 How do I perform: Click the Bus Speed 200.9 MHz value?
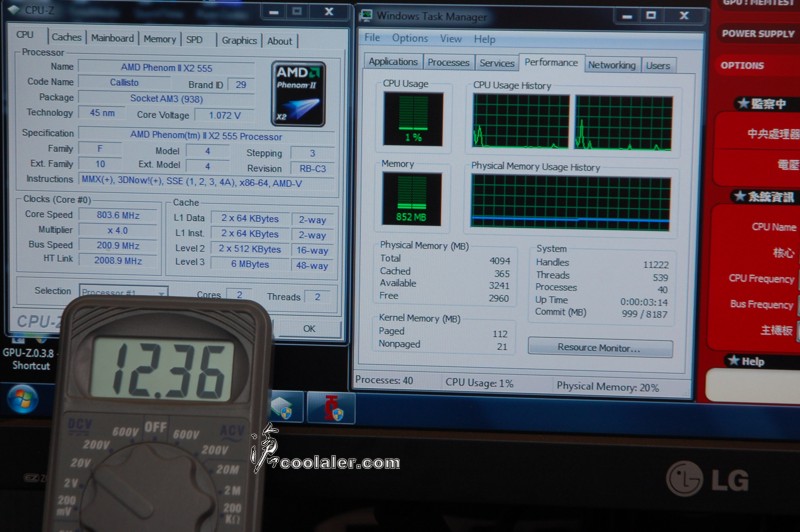pyautogui.click(x=118, y=245)
